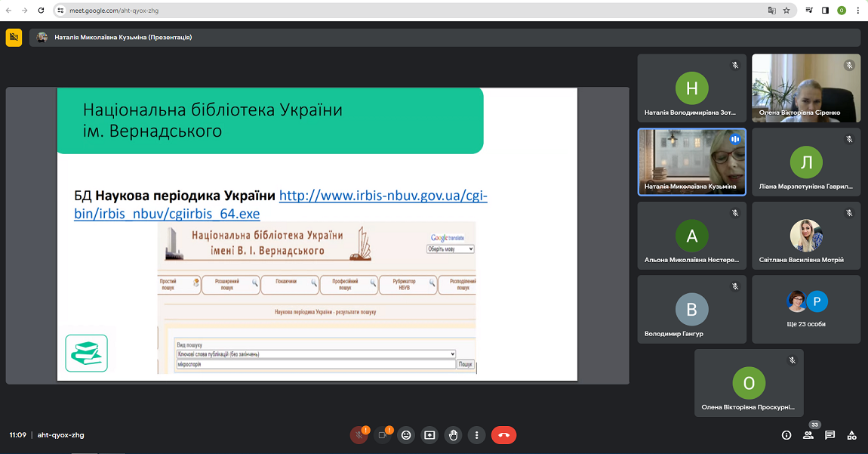The height and width of the screenshot is (454, 868).
Task: Show the people list with badge 33
Action: (809, 434)
